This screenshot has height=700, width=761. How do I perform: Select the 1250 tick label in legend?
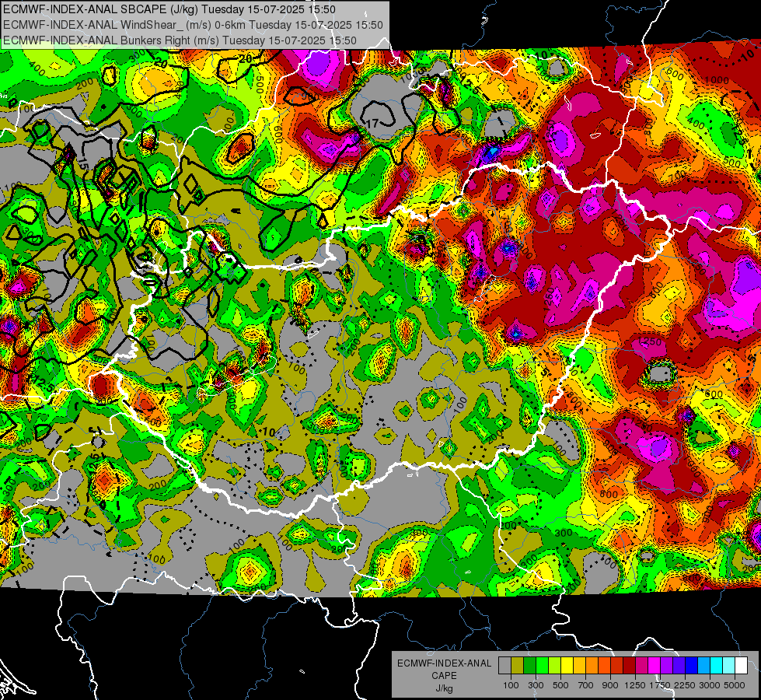635,685
